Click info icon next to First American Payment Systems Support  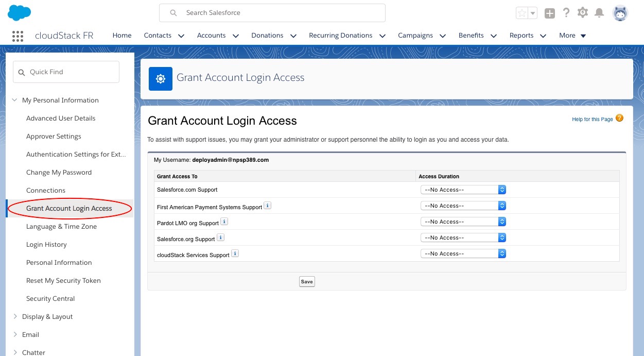268,206
